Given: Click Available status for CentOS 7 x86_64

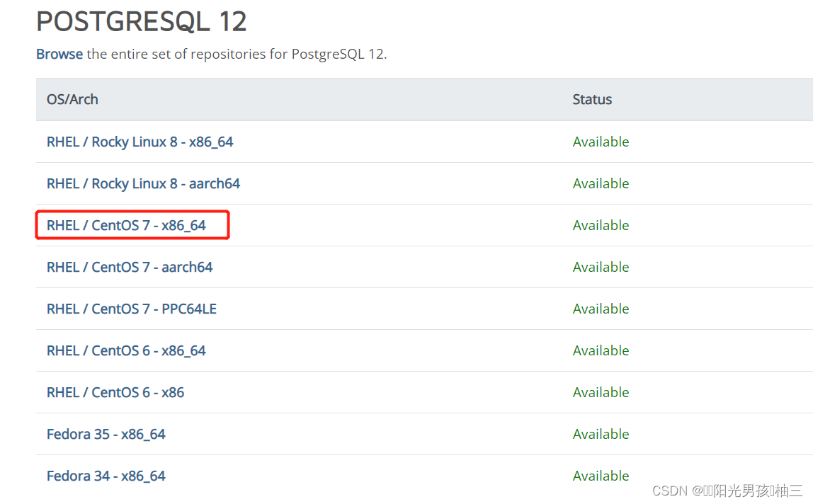Looking at the screenshot, I should (601, 226).
